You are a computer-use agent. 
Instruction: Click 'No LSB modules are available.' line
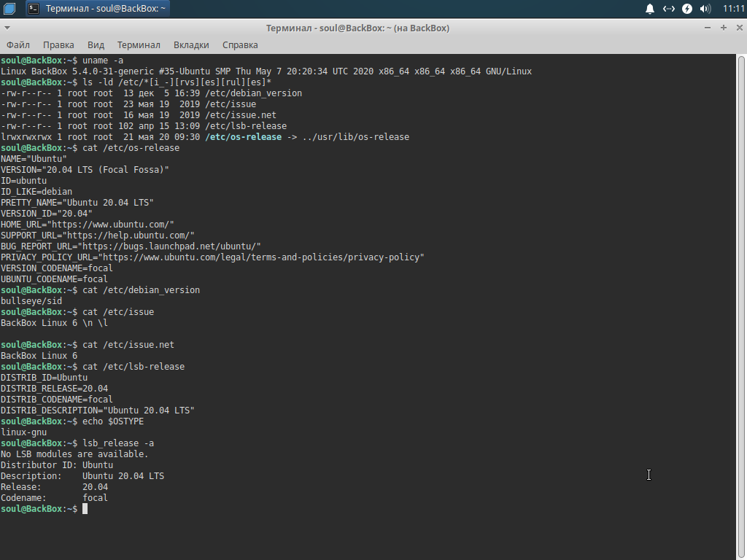75,455
